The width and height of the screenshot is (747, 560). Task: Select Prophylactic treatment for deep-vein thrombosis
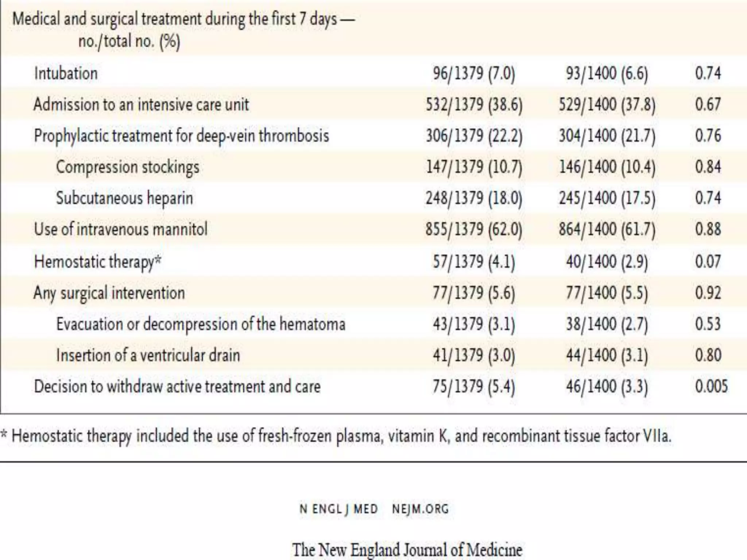(181, 136)
